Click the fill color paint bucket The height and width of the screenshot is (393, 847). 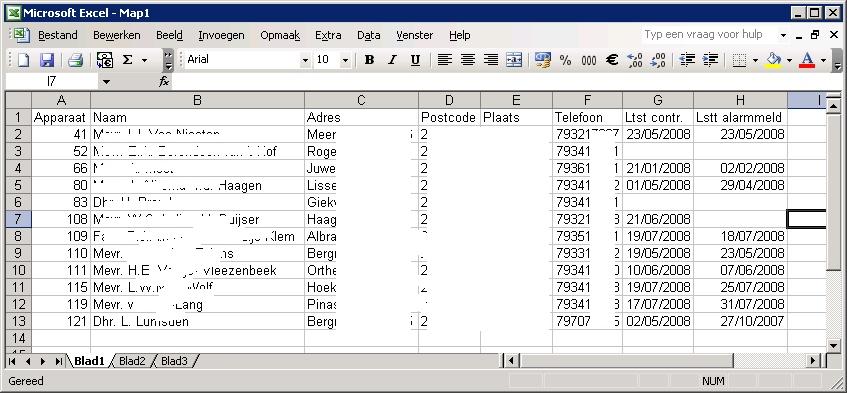[x=774, y=60]
